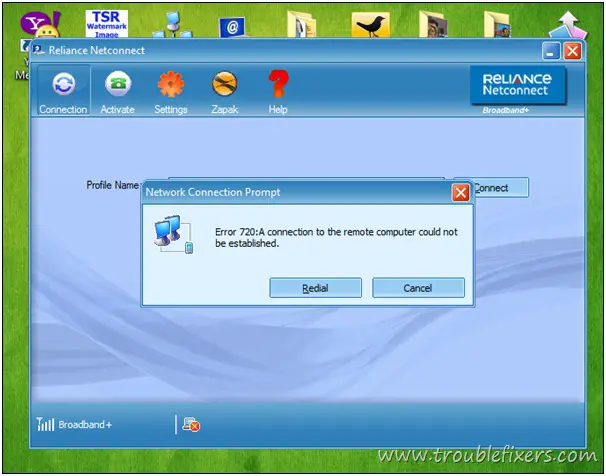The image size is (606, 476).
Task: Open the arrow-shaped desktop icon at the right edge
Action: point(568,25)
